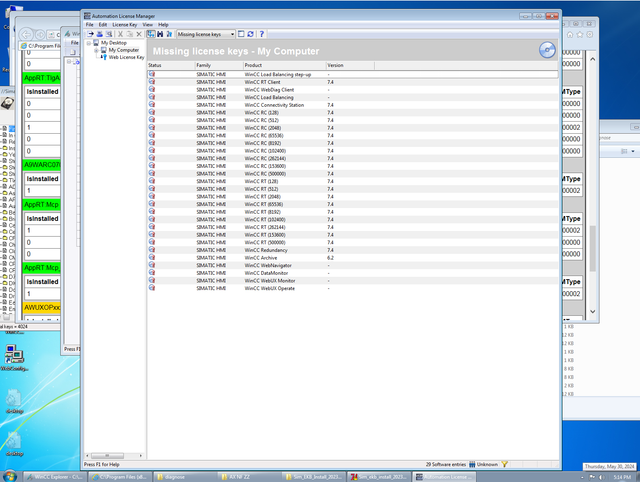Select My Desktop in the tree

click(113, 43)
